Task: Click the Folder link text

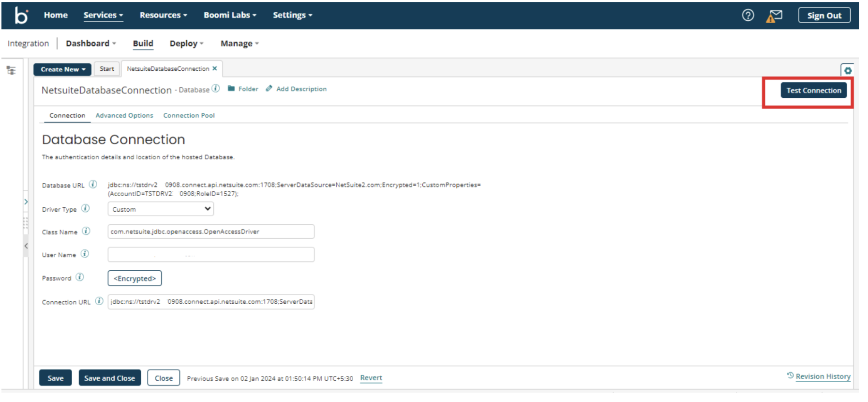Action: point(248,89)
